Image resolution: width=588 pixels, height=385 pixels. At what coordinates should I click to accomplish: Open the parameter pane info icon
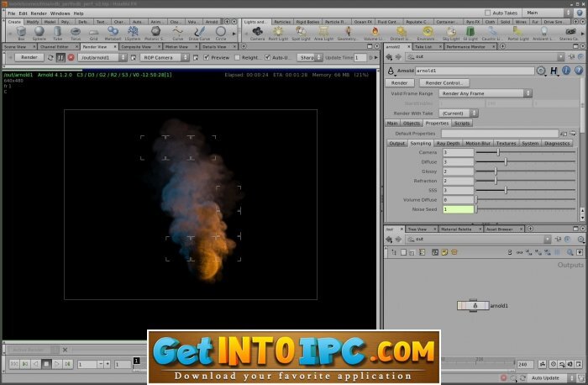pos(566,70)
